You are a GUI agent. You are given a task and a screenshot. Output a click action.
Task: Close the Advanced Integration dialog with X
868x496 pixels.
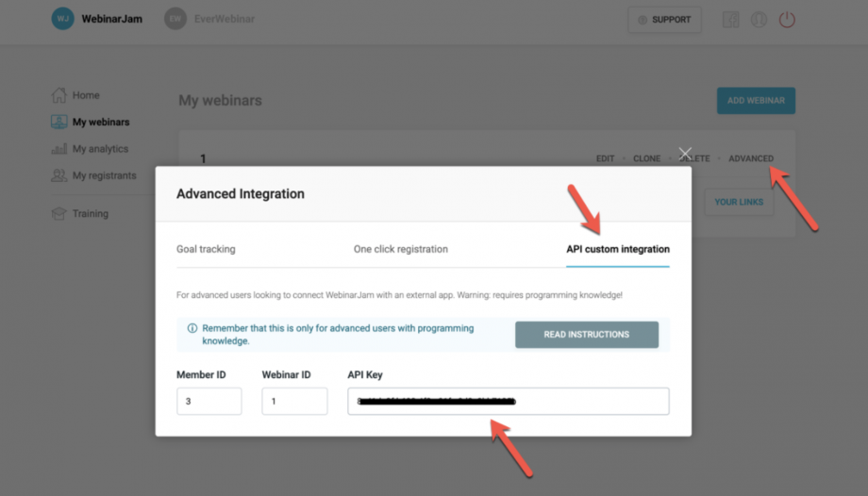point(685,154)
